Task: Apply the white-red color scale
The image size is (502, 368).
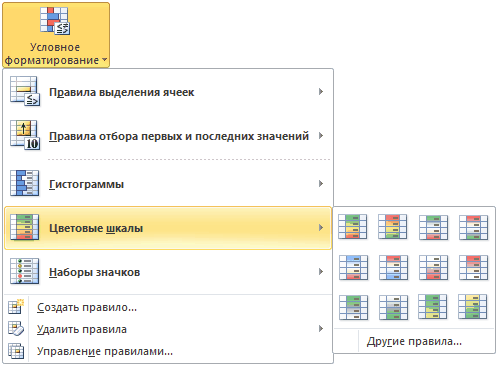Action: pyautogui.click(x=433, y=267)
